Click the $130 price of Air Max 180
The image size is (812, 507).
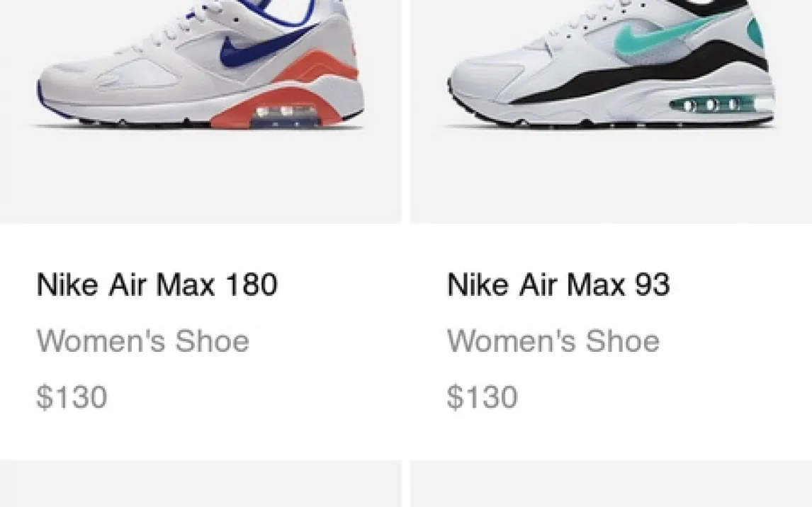click(x=72, y=397)
